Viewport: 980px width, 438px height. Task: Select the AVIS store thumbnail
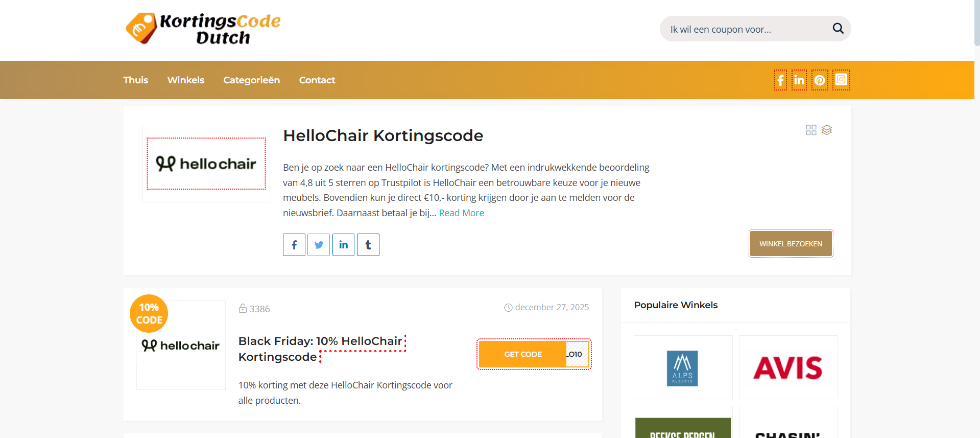787,367
